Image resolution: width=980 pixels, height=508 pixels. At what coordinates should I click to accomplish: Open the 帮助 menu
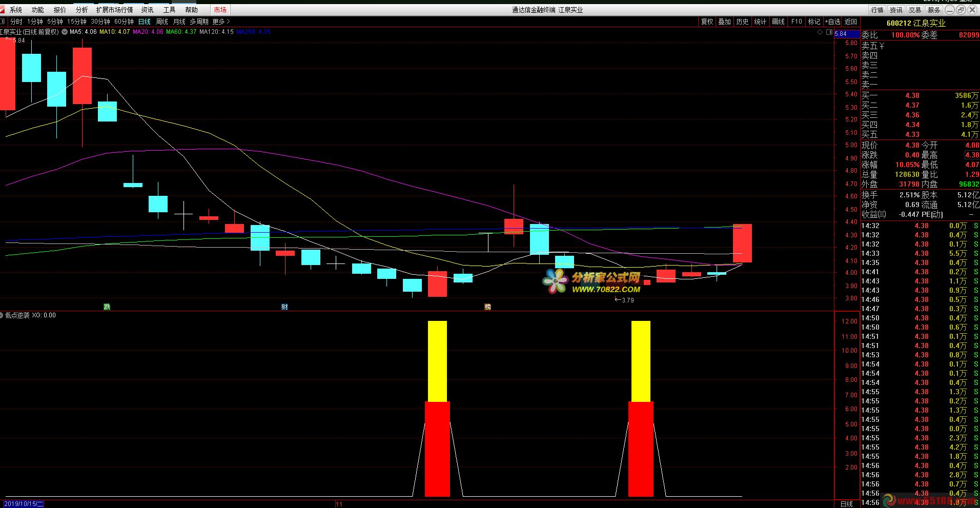pos(191,10)
